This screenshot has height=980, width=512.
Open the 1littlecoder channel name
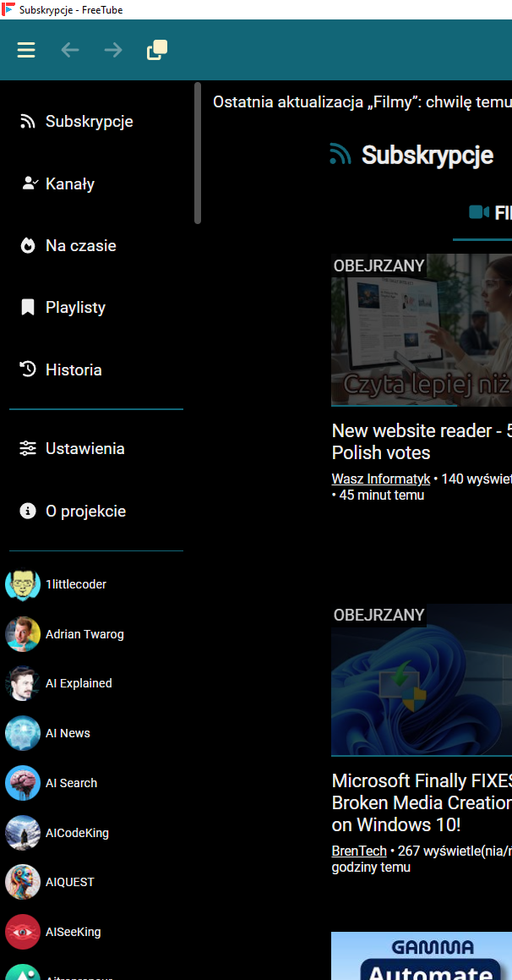[76, 584]
